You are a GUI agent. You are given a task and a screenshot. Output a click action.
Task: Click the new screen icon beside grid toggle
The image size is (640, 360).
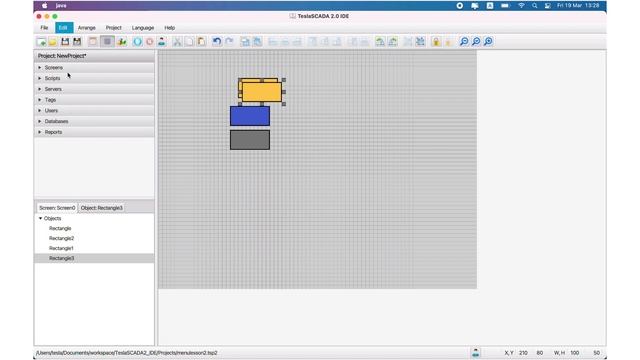click(93, 42)
